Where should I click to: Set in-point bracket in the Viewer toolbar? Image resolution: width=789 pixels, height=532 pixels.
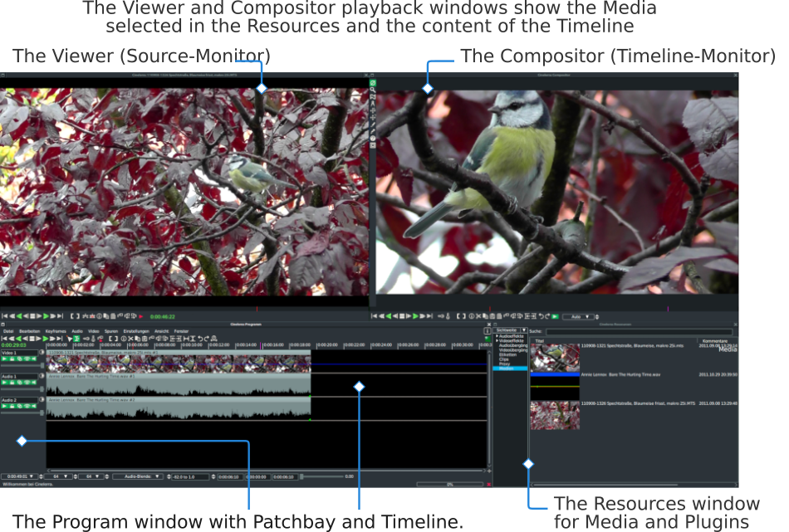click(x=72, y=316)
